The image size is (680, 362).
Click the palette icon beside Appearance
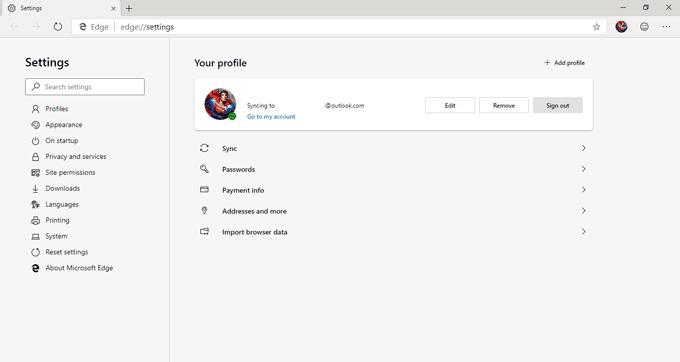(x=36, y=125)
